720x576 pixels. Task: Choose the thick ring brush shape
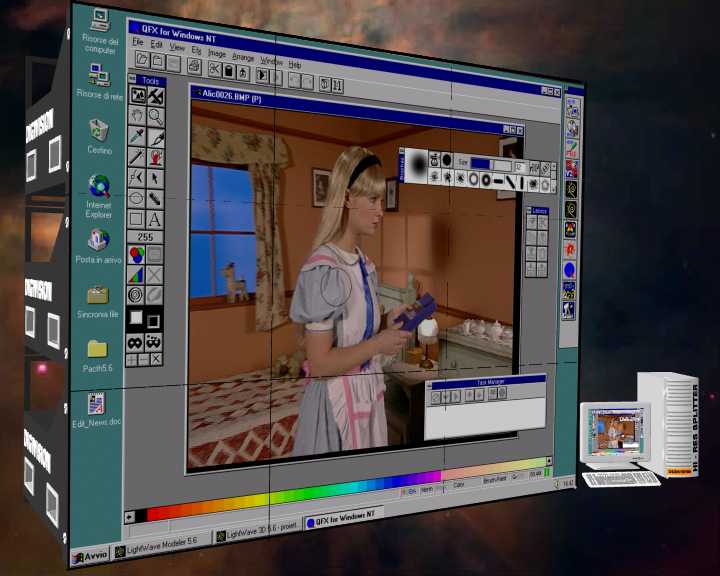click(485, 180)
